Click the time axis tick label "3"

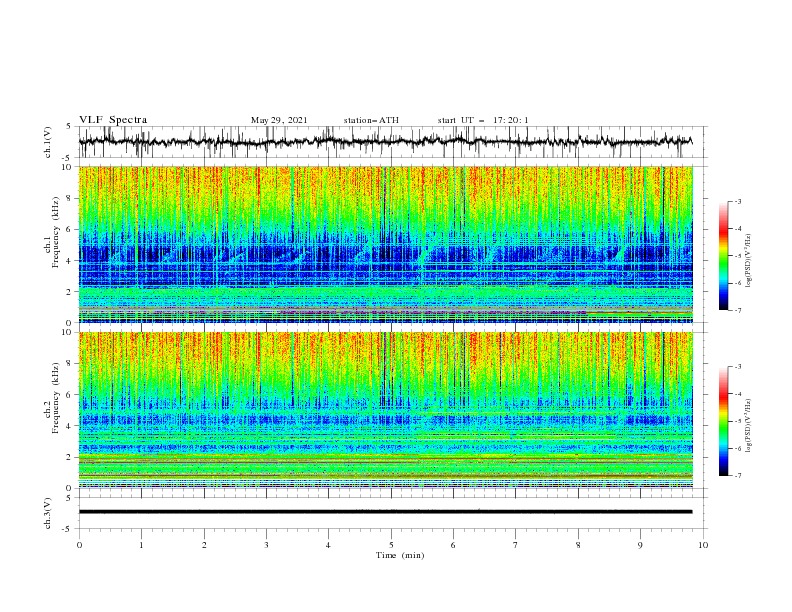coord(266,545)
